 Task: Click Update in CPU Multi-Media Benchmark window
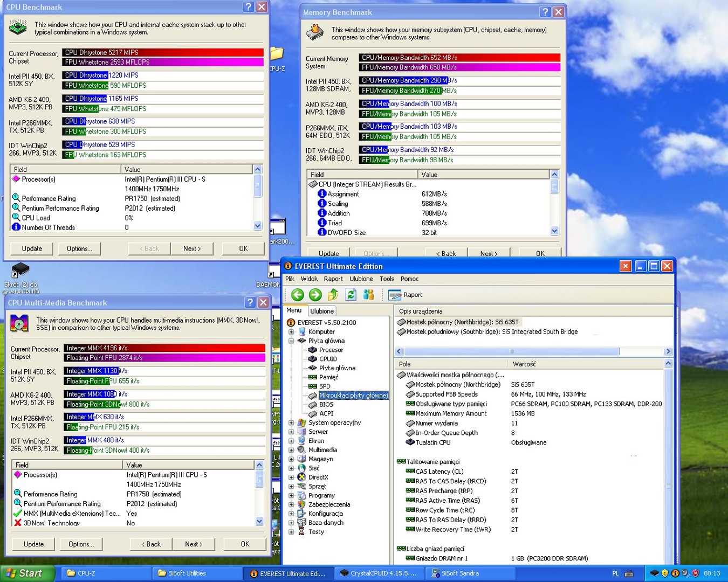pyautogui.click(x=33, y=544)
